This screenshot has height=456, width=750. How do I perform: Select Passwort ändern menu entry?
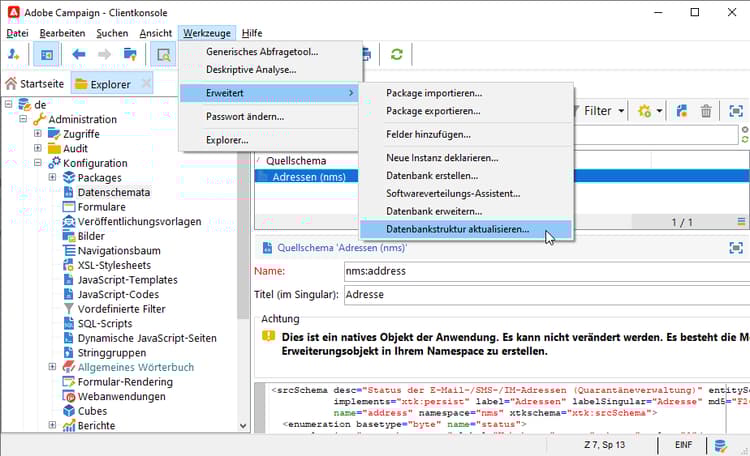[x=270, y=116]
